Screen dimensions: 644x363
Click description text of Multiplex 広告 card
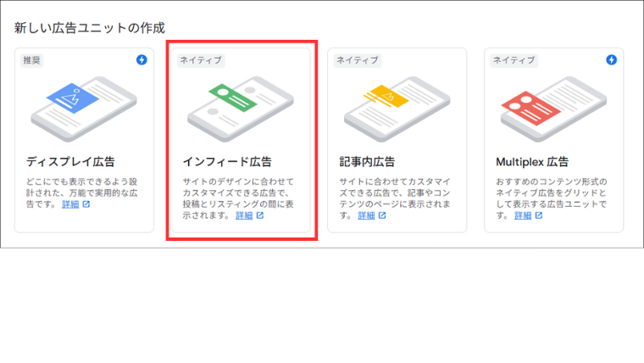(552, 198)
